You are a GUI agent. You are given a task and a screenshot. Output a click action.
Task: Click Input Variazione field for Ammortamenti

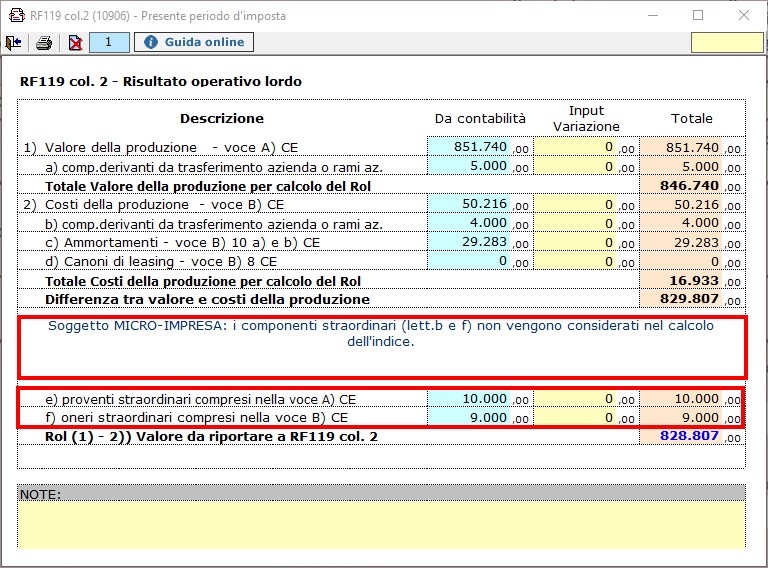pyautogui.click(x=575, y=242)
